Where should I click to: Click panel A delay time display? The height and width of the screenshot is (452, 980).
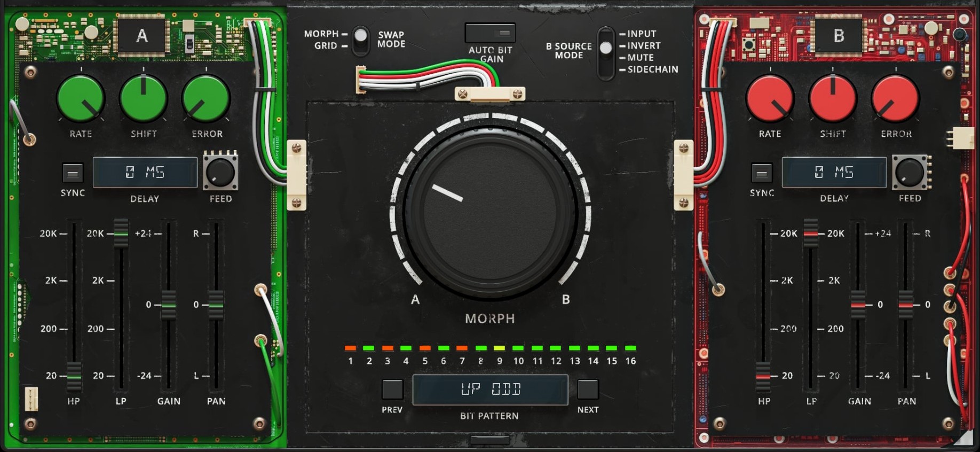[x=145, y=172]
